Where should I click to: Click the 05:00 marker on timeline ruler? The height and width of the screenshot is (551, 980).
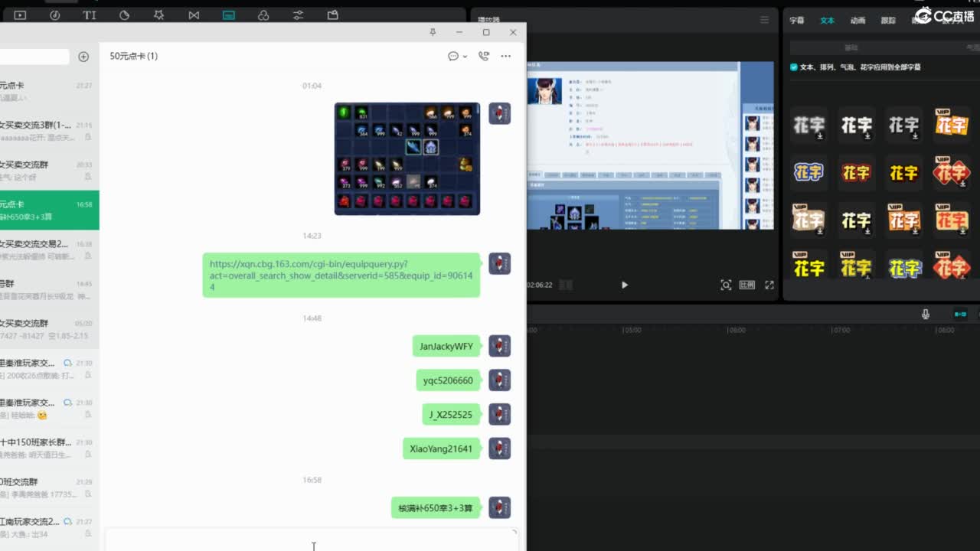[x=632, y=331]
